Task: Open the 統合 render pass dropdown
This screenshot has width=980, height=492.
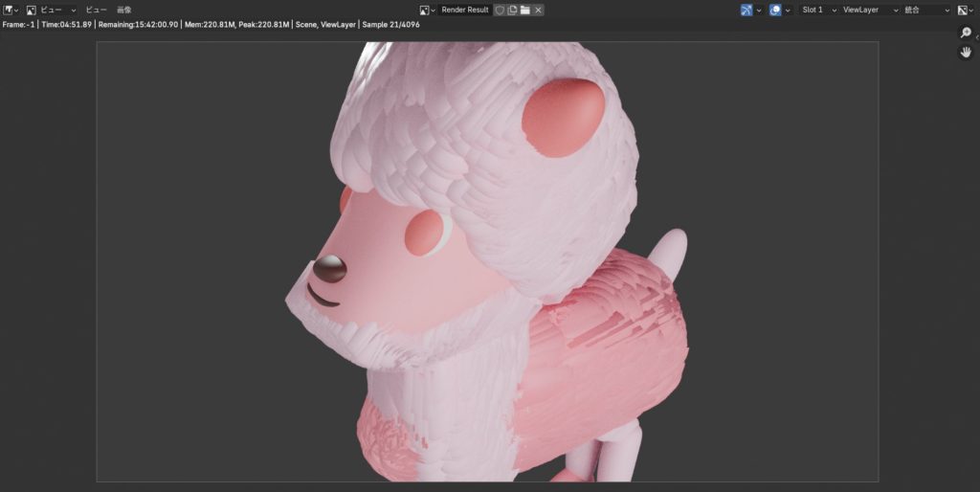Action: tap(925, 10)
